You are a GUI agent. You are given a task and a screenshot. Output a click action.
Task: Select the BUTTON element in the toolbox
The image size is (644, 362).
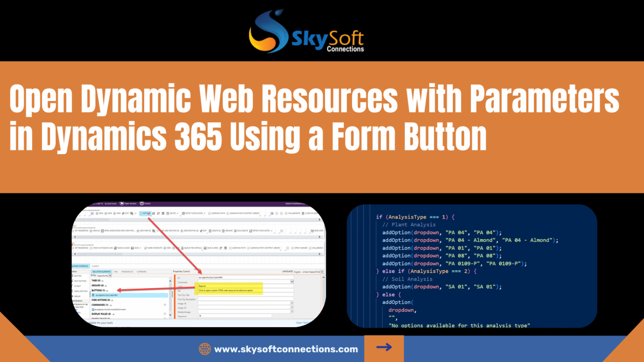pyautogui.click(x=80, y=276)
